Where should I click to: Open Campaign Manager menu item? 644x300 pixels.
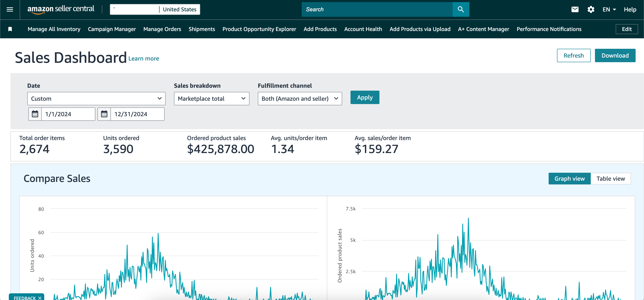coord(112,29)
